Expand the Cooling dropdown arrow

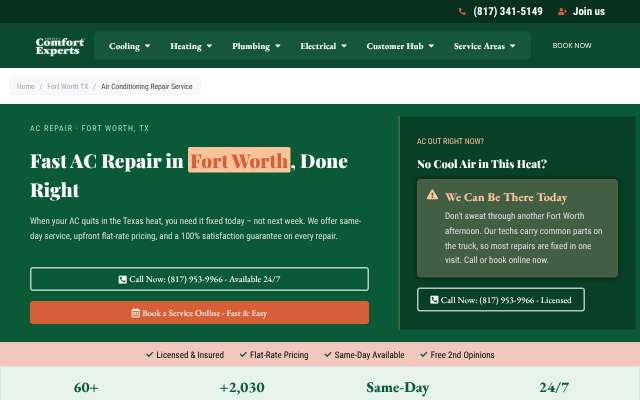click(148, 46)
